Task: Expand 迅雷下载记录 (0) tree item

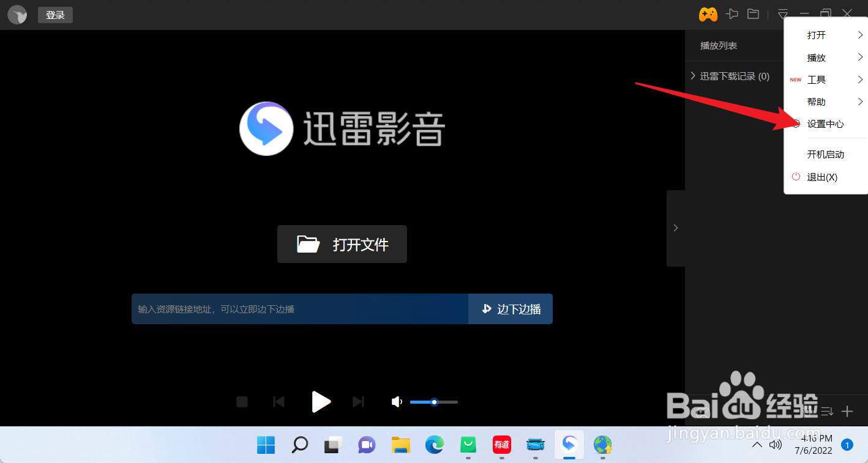Action: click(x=693, y=76)
